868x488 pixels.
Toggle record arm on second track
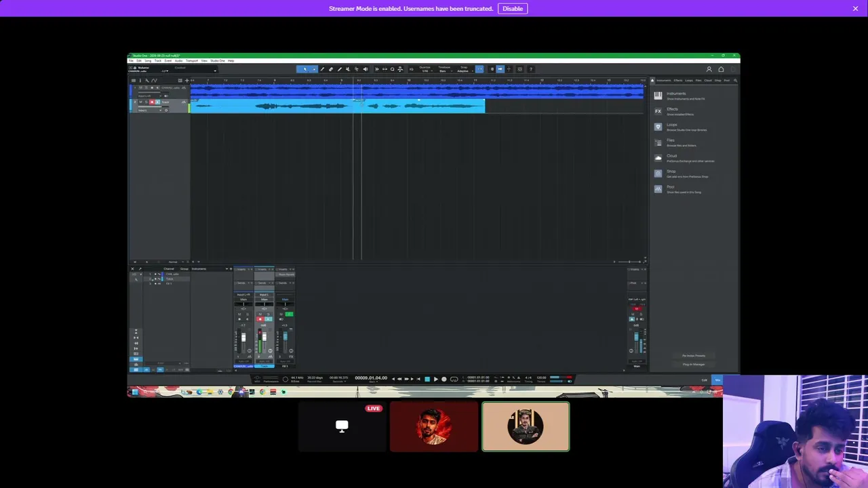(x=152, y=102)
